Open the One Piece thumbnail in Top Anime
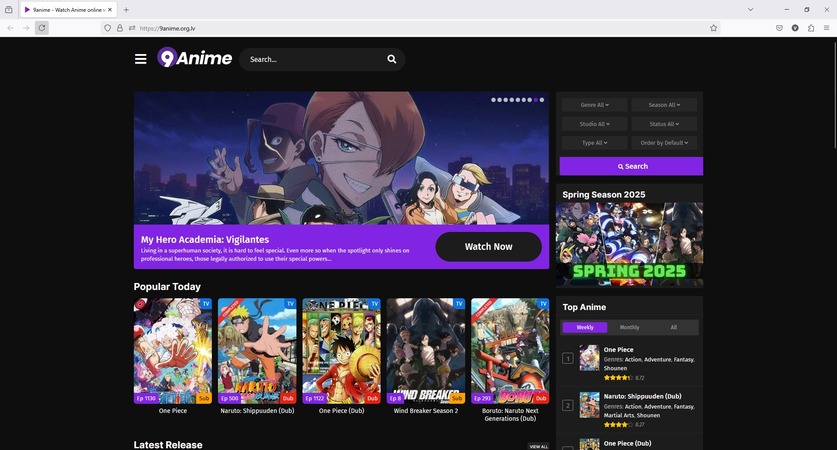 (589, 358)
